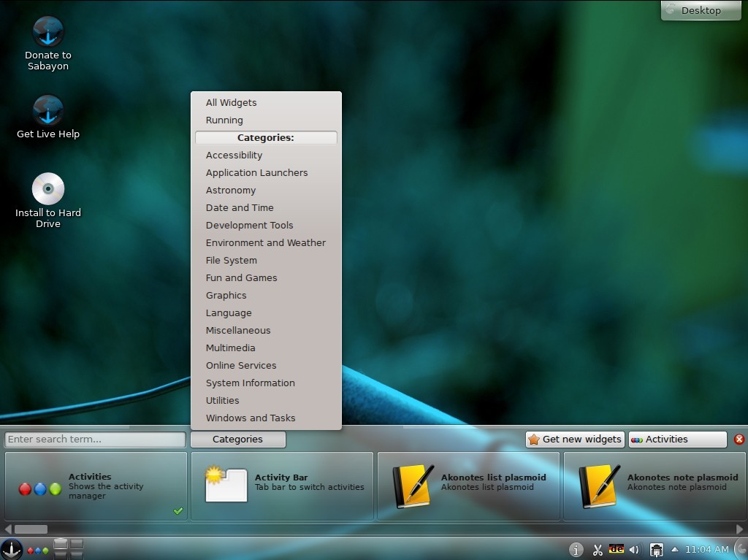The image size is (748, 560).
Task: Open the Donate to Sabayon desktop icon
Action: click(47, 43)
